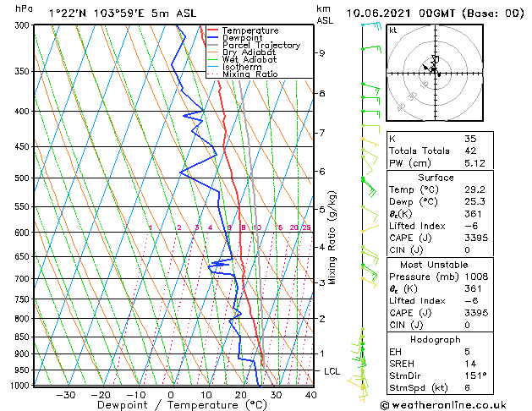Screen dimensions: 532x411
Task: Click the 600 hPa pressure label
Action: point(24,233)
